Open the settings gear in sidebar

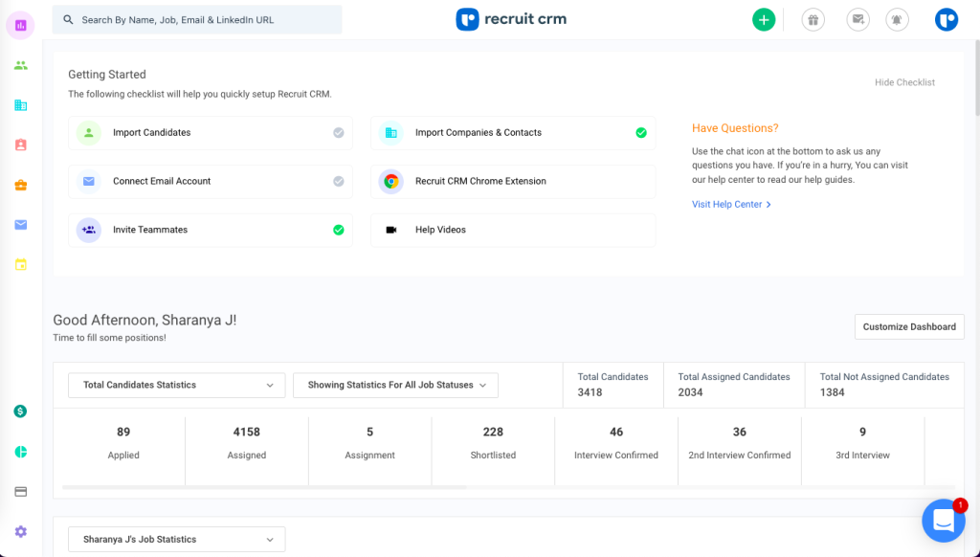(x=21, y=531)
